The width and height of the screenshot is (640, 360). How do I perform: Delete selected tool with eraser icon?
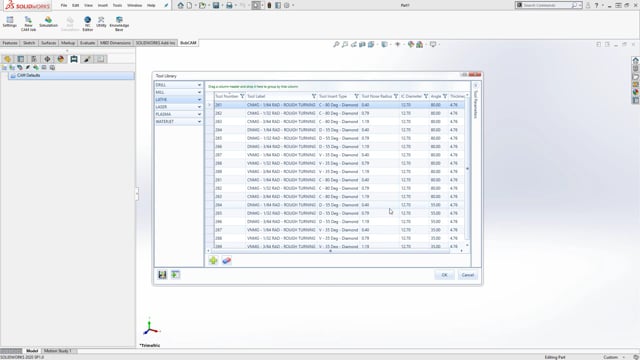227,260
